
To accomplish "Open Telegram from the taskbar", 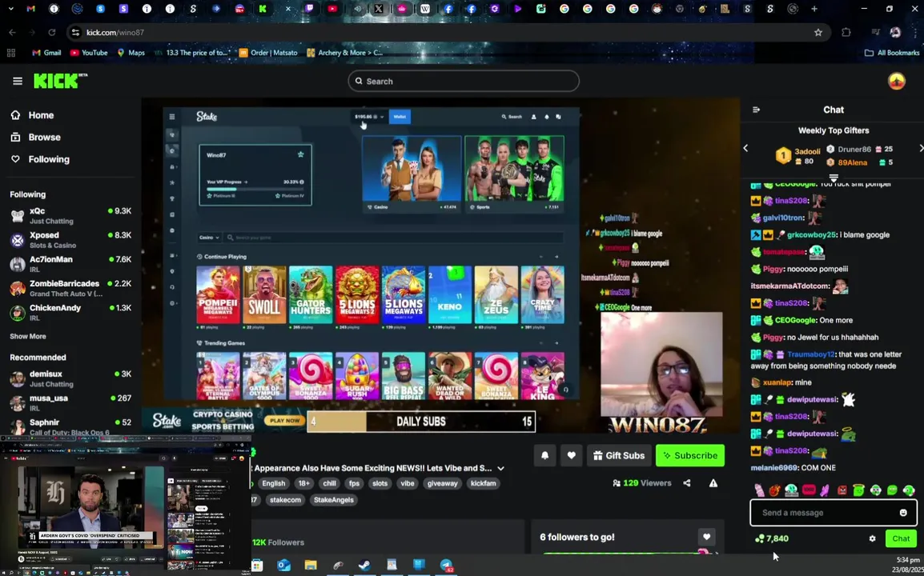I will 446,566.
